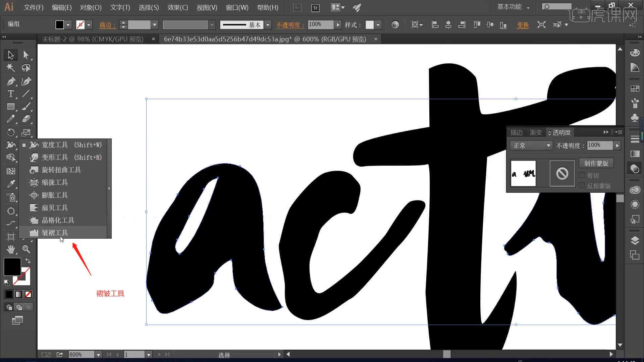Open the 描边 stroke weight dropdown
The image size is (644, 362).
(154, 24)
